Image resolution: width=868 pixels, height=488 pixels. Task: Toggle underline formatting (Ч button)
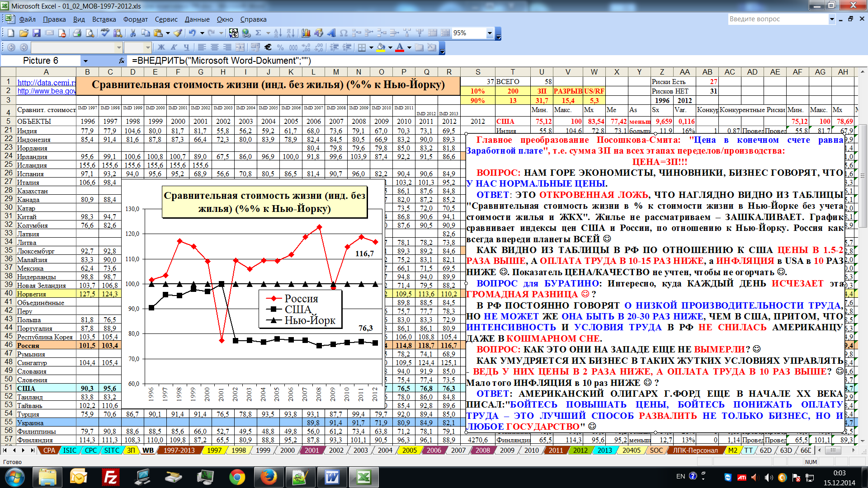[x=186, y=47]
